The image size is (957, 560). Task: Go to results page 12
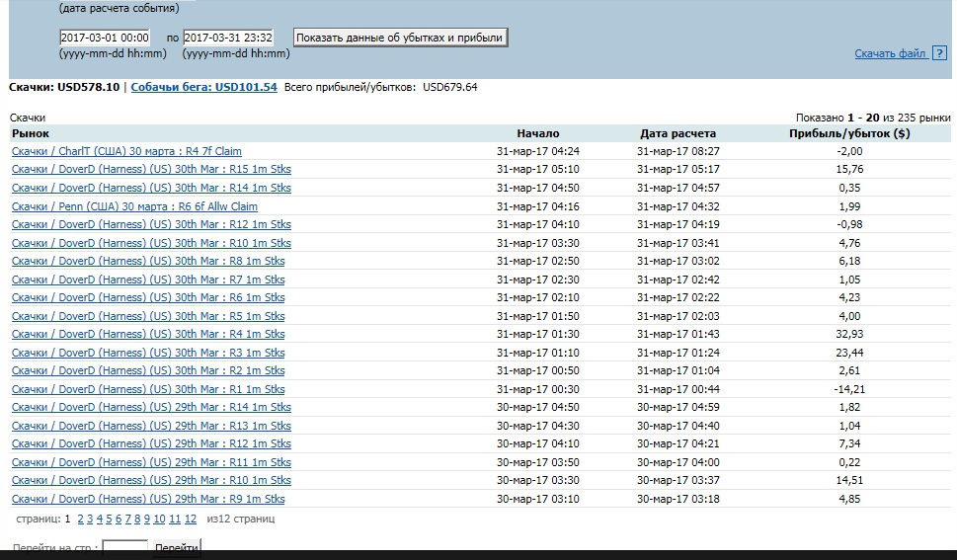[191, 519]
